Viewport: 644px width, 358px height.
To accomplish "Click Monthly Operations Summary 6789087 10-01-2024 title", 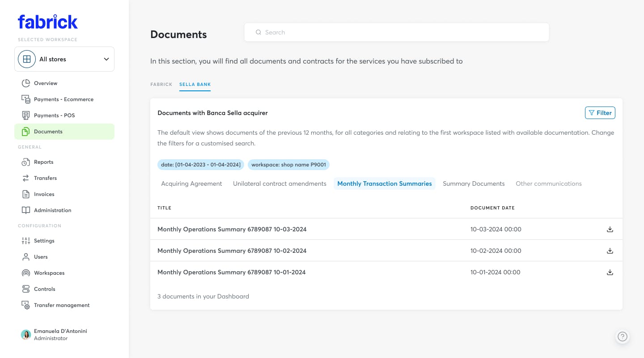I will click(x=232, y=272).
